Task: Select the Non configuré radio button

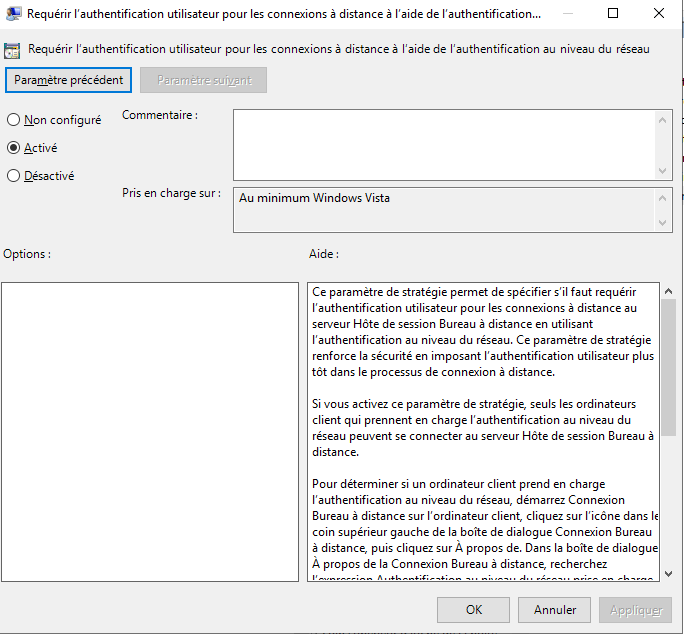Action: coord(14,120)
